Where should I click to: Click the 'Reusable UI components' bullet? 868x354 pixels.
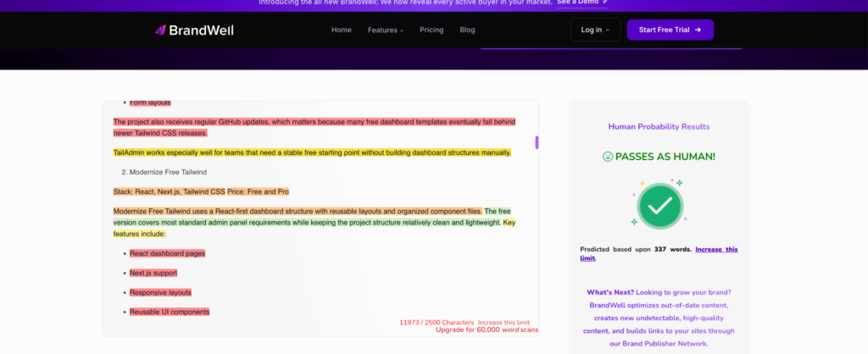170,312
